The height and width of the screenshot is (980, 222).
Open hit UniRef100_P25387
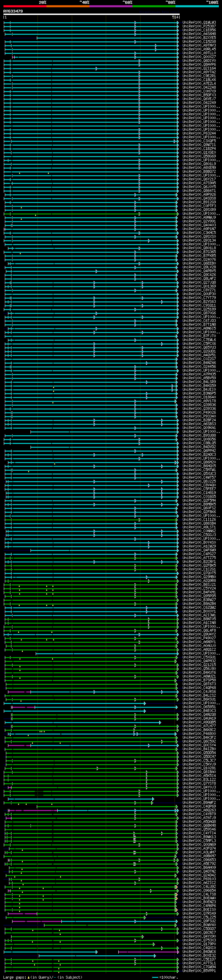pos(199,26)
